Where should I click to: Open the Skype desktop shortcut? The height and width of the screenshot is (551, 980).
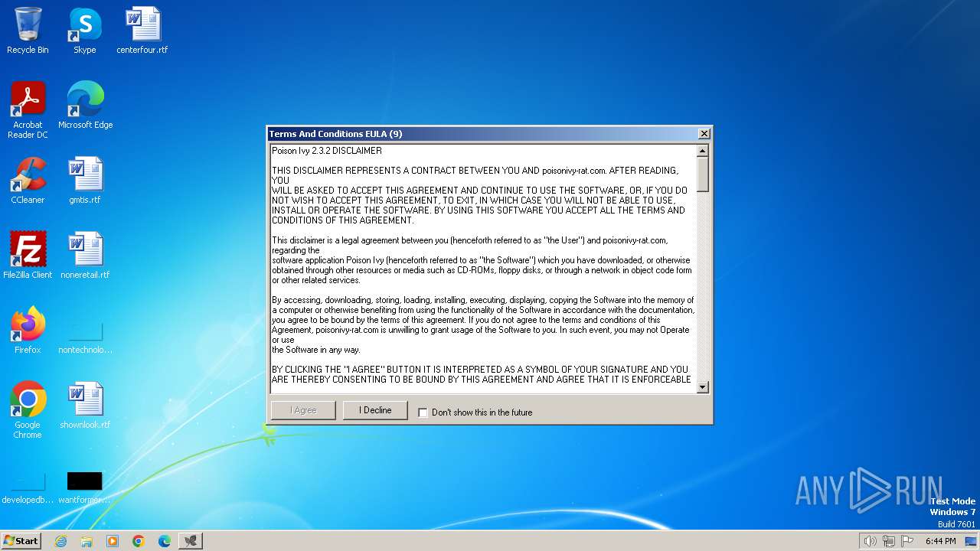click(x=84, y=31)
